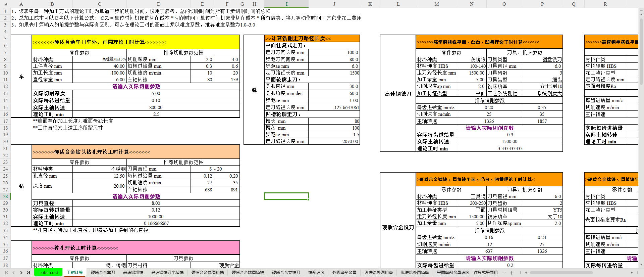The image size is (644, 277).
Task: Show more sheet tabs via ellipsis button
Action: (504, 273)
